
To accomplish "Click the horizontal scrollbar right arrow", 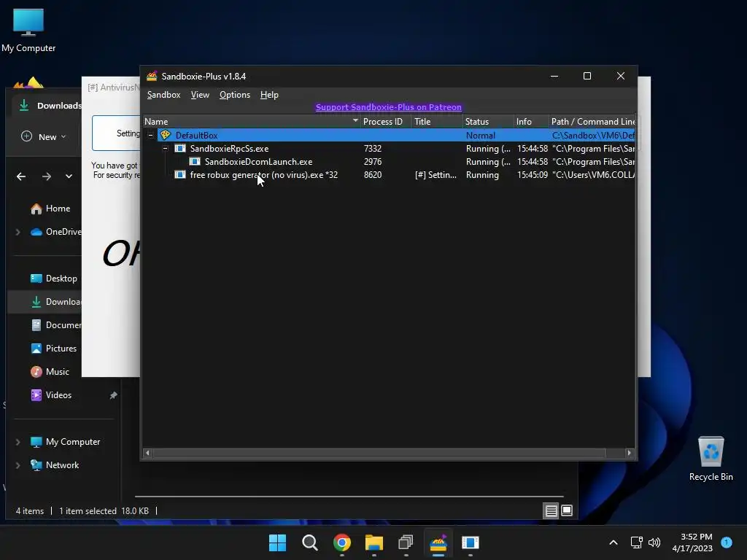I will coord(630,453).
